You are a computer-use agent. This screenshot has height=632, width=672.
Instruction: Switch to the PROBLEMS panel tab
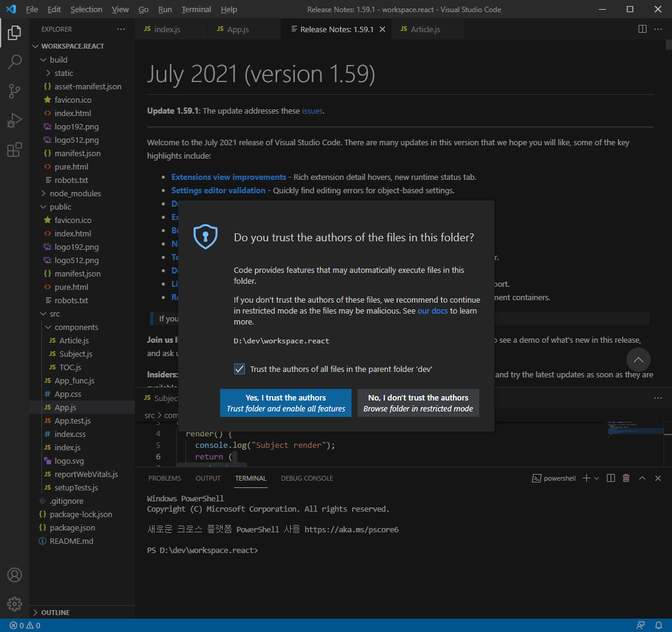click(165, 478)
